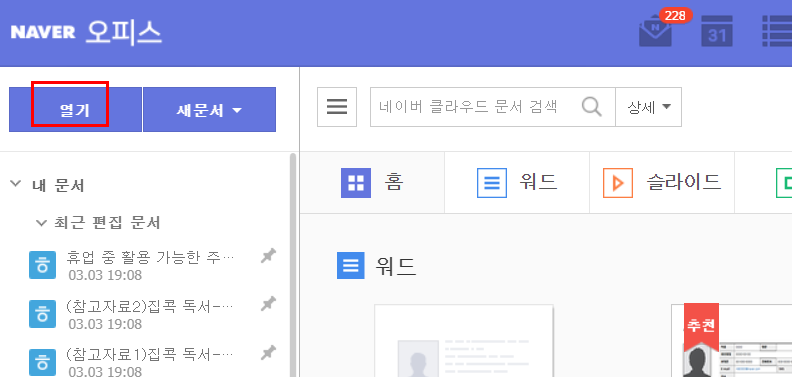Click file icon of (참고자료1) document
The image size is (792, 377).
coord(42,362)
